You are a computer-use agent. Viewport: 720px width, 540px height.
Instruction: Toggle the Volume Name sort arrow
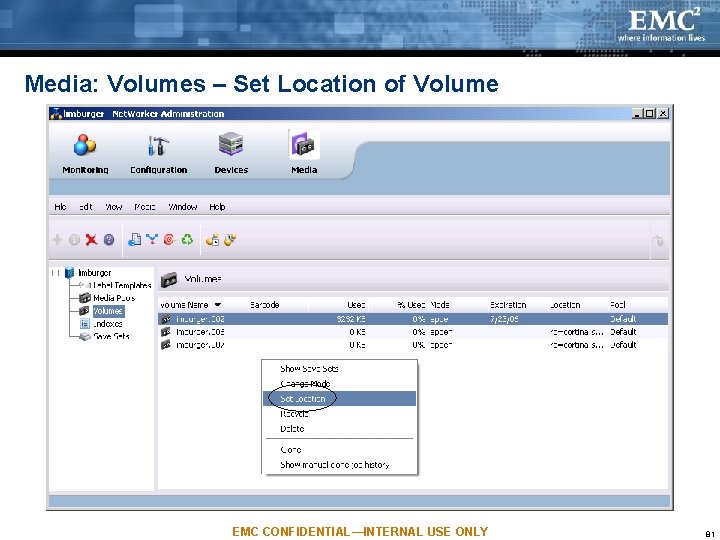[218, 305]
